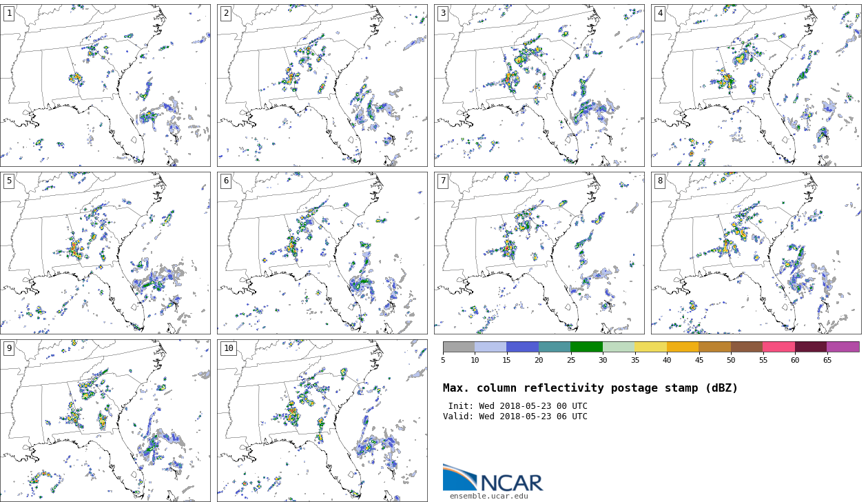Open ensemble member 8 reflectivity map
This screenshot has width=868, height=502.
(756, 253)
